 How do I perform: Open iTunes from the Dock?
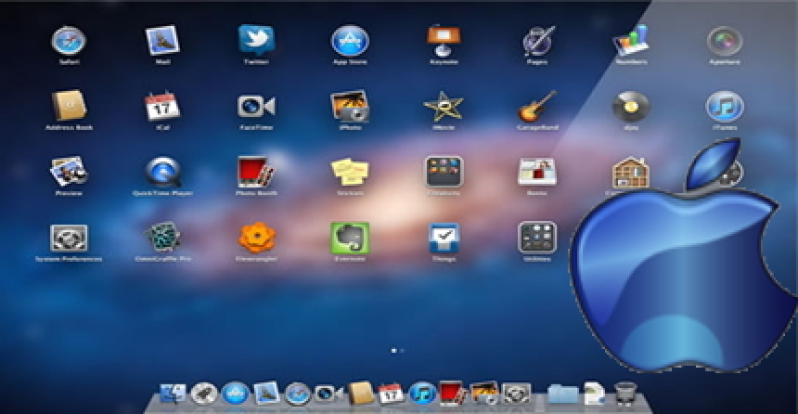(422, 393)
